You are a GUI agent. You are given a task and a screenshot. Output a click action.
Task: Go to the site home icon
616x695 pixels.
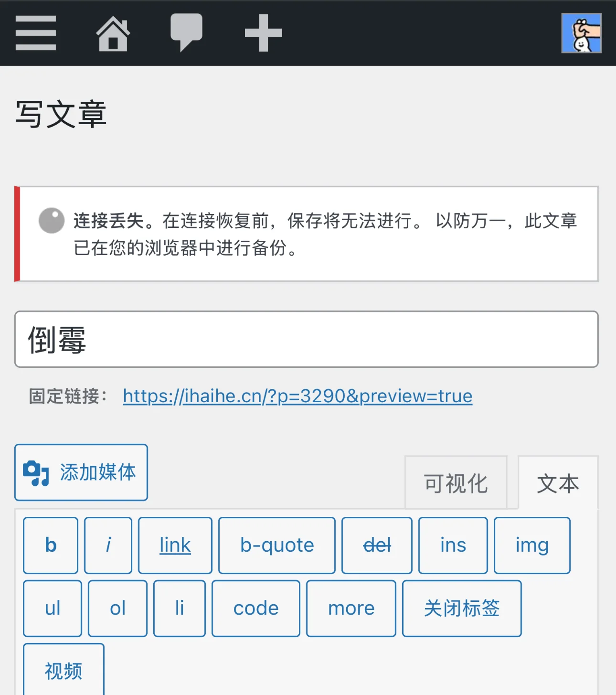click(x=113, y=33)
